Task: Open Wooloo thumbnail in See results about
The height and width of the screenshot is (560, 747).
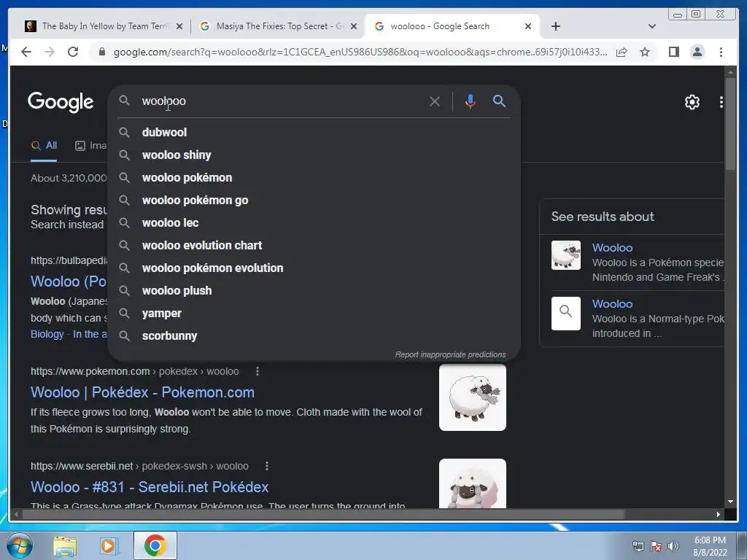Action: pos(566,255)
